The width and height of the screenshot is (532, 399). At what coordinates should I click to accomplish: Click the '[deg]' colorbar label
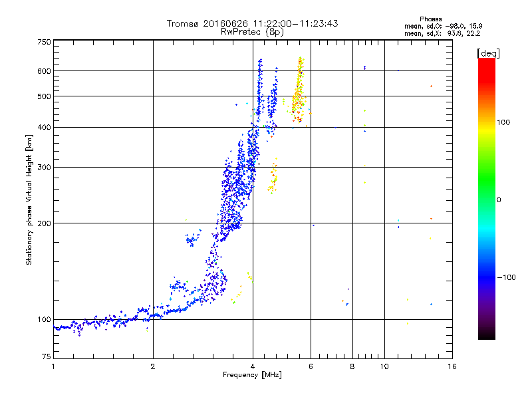pos(488,53)
